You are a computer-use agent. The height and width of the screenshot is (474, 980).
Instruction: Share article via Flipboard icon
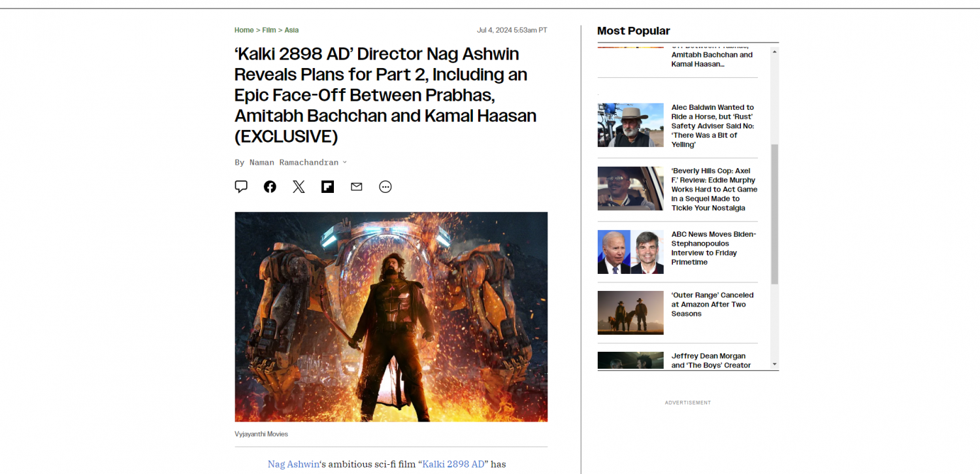pyautogui.click(x=327, y=187)
